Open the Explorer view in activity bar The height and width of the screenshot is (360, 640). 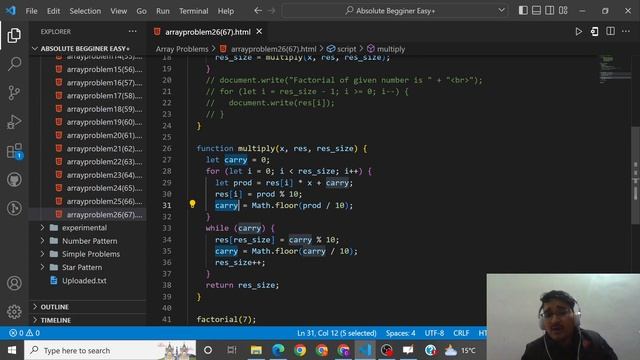[x=14, y=35]
